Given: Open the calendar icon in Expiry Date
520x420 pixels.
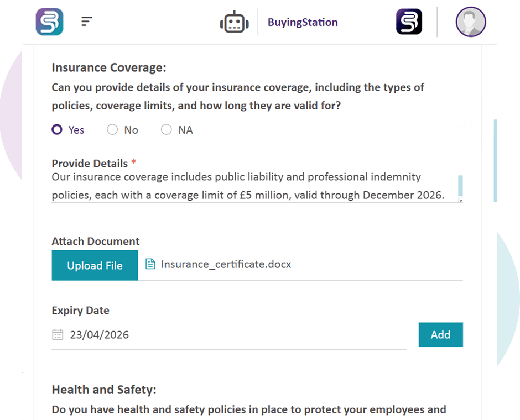Looking at the screenshot, I should coord(58,335).
